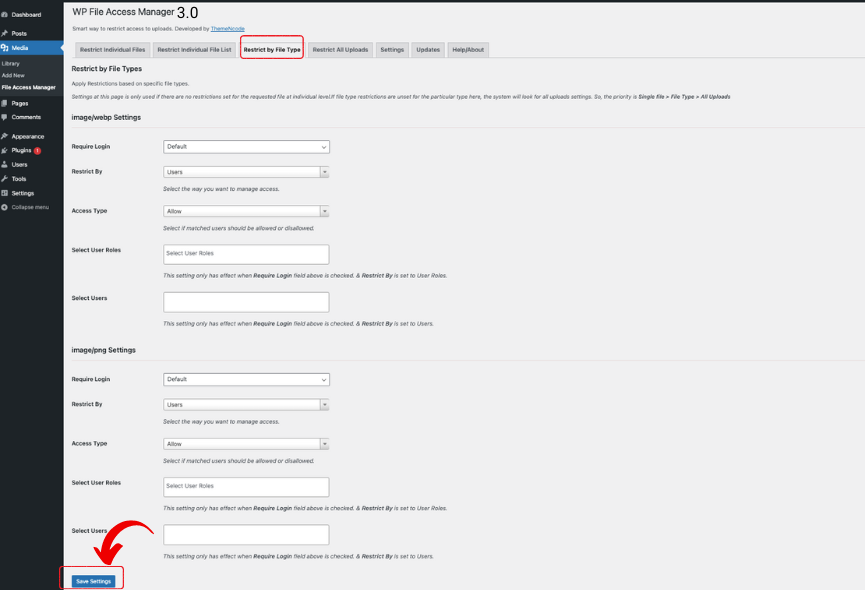The width and height of the screenshot is (865, 590).
Task: Click the Comments bubble icon
Action: 4,117
